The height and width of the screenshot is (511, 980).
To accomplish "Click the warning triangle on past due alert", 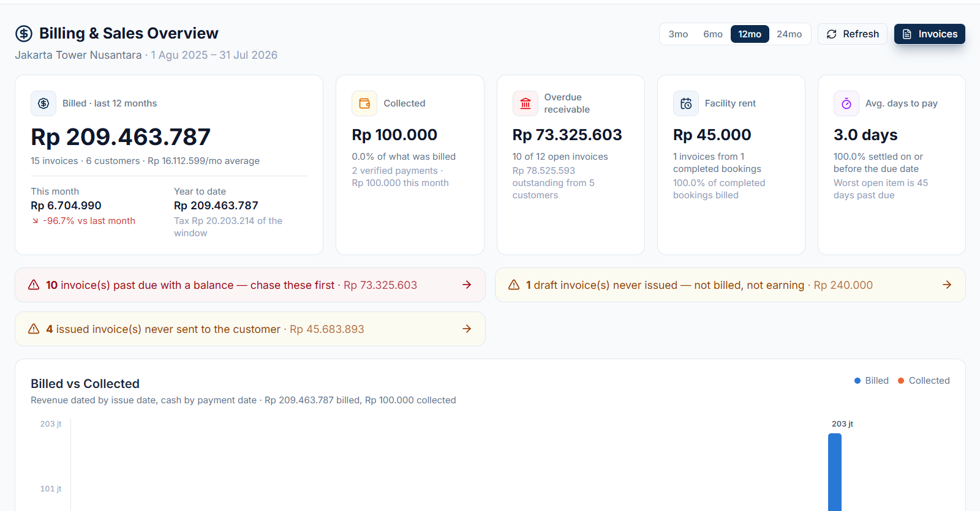I will click(34, 285).
